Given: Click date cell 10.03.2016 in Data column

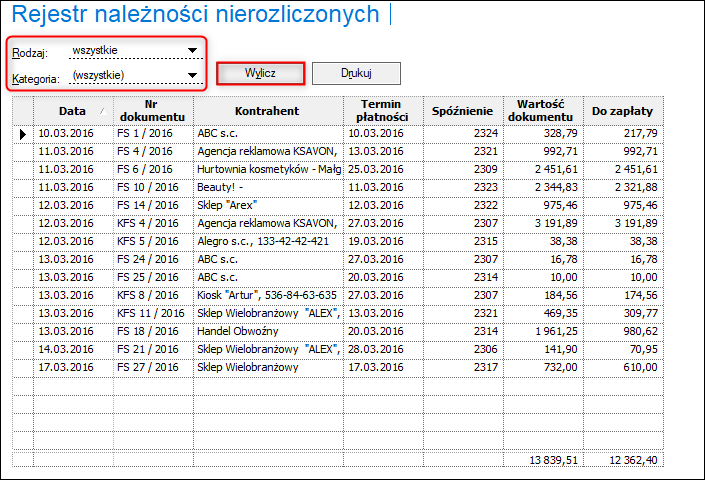Looking at the screenshot, I should tap(73, 134).
